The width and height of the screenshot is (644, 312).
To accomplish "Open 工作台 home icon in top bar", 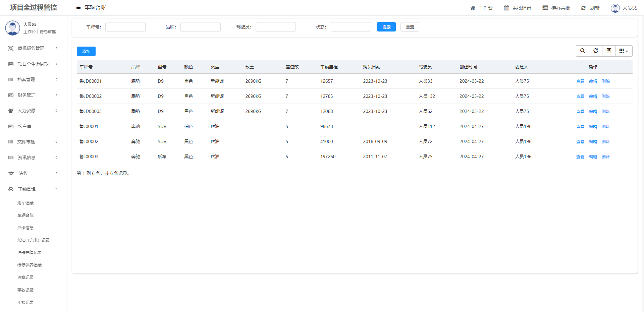I will [x=473, y=8].
